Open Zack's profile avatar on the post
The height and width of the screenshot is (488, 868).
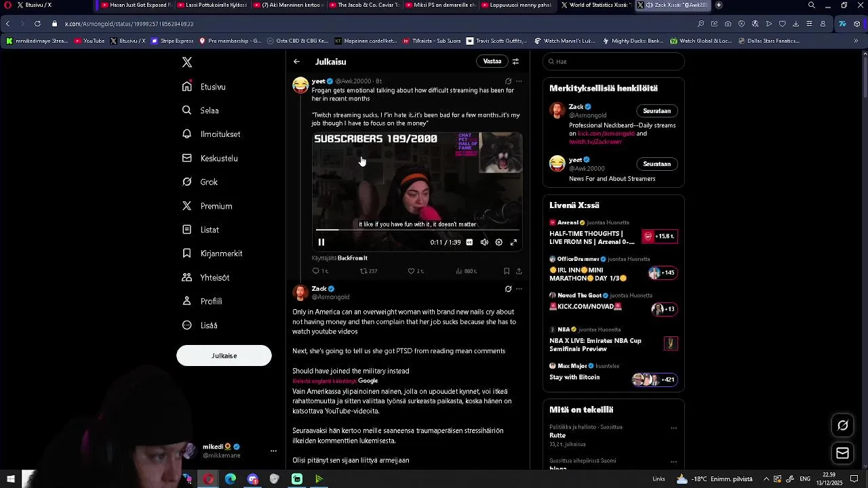(x=300, y=293)
